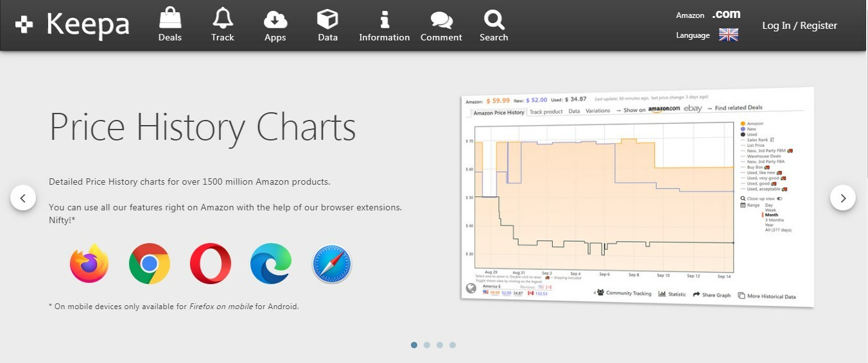Viewport: 868px width, 363px height.
Task: Click the price history chart preview image
Action: point(638,197)
